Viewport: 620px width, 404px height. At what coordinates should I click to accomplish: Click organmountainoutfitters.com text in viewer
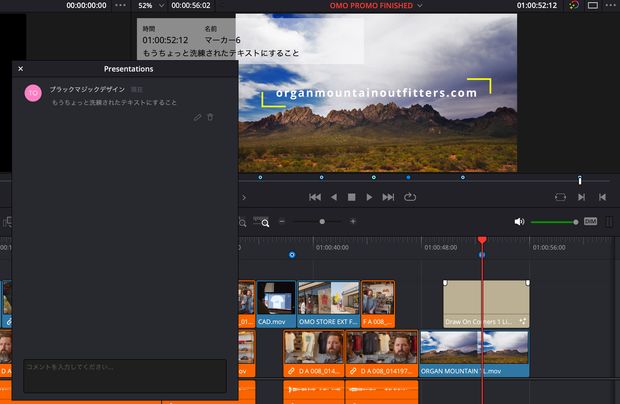click(x=376, y=93)
